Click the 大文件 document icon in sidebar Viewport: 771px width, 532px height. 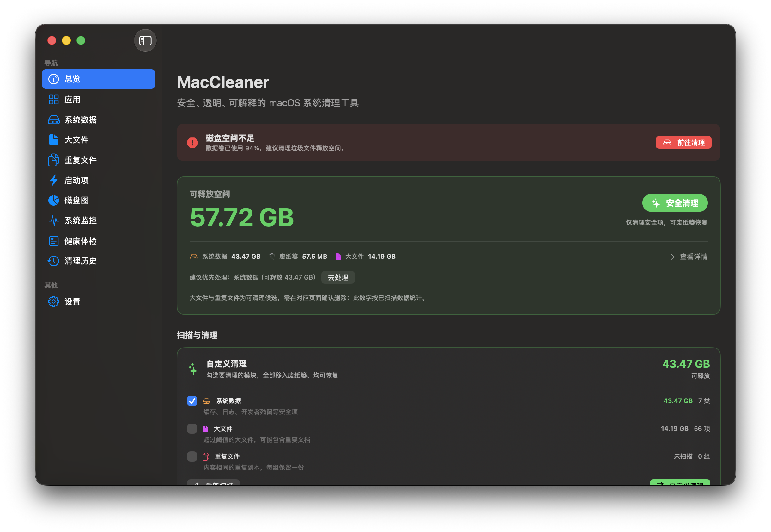click(54, 140)
